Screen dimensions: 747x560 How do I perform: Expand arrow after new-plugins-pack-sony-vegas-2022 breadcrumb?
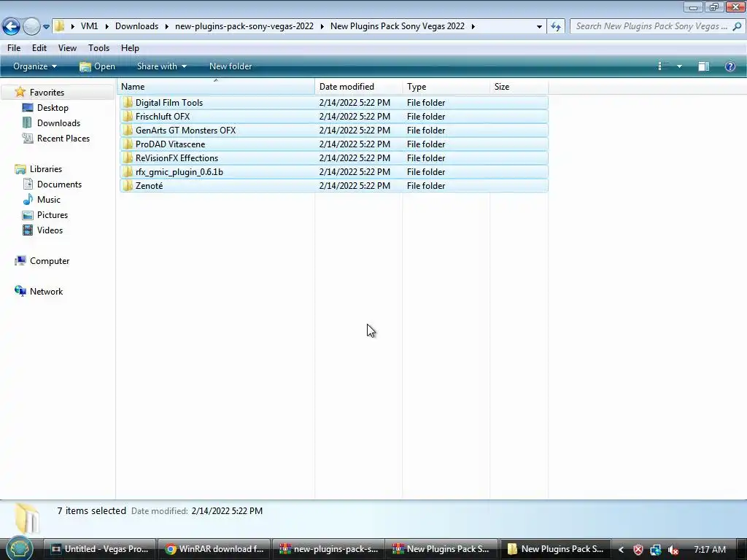(x=322, y=26)
